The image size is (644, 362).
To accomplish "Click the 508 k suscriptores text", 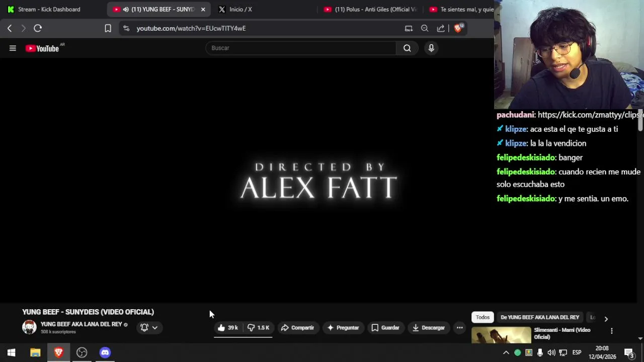I will point(58,332).
